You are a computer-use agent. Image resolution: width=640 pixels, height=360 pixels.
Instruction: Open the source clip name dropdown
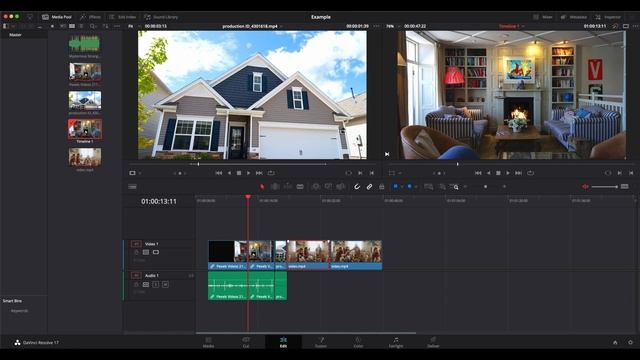(281, 26)
